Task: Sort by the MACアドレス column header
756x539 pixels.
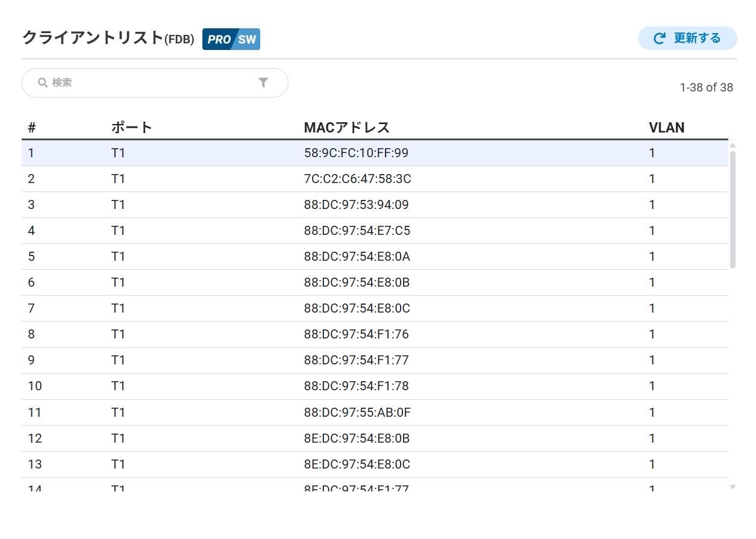Action: pos(347,128)
